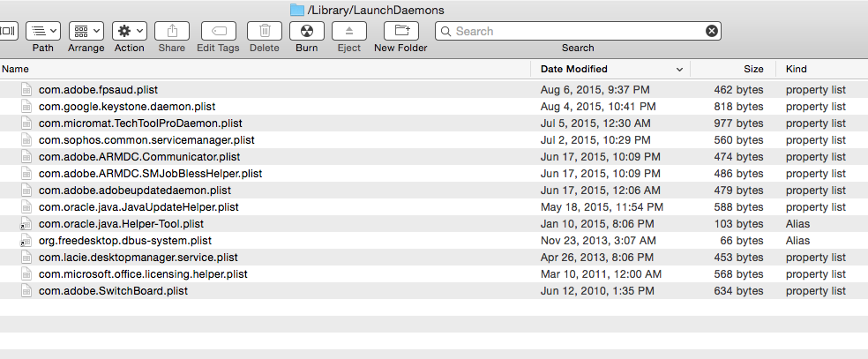Click the 66 bytes size cell
This screenshot has height=359, width=868.
point(742,241)
